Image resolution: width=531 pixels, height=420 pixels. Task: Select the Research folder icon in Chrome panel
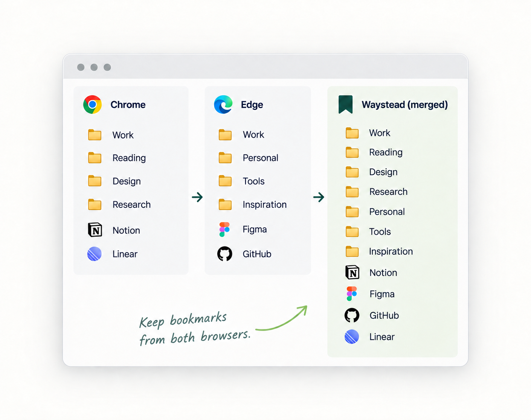click(x=95, y=204)
